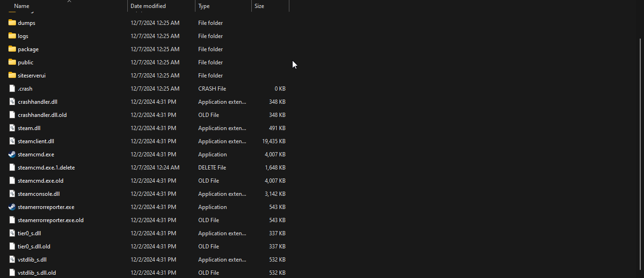The width and height of the screenshot is (644, 278).
Task: Click the .crash file icon
Action: pyautogui.click(x=12, y=88)
